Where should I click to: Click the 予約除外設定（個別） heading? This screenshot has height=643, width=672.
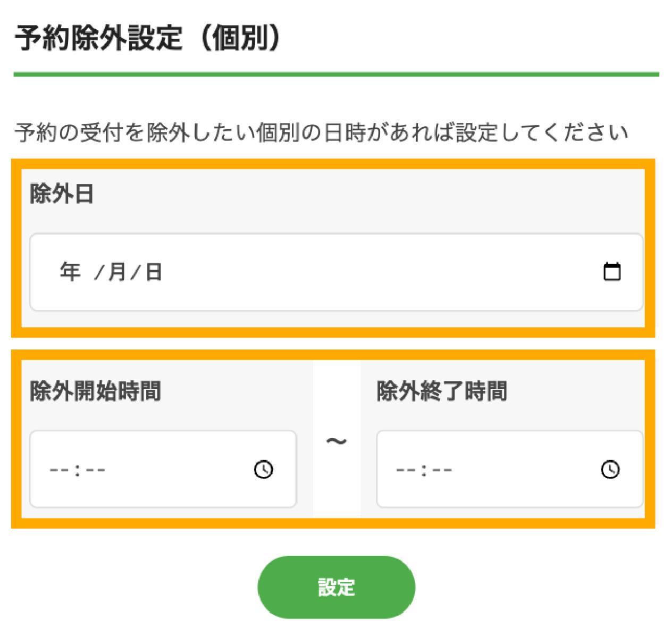(x=148, y=38)
